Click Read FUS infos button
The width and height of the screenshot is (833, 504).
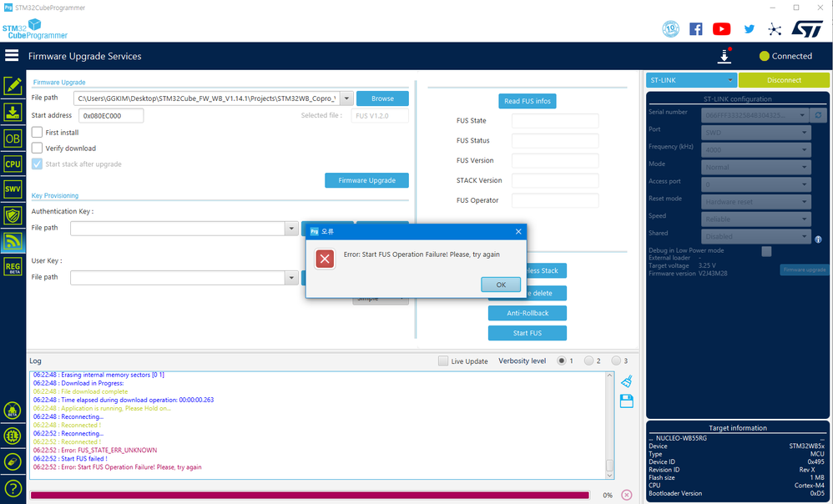(x=527, y=101)
